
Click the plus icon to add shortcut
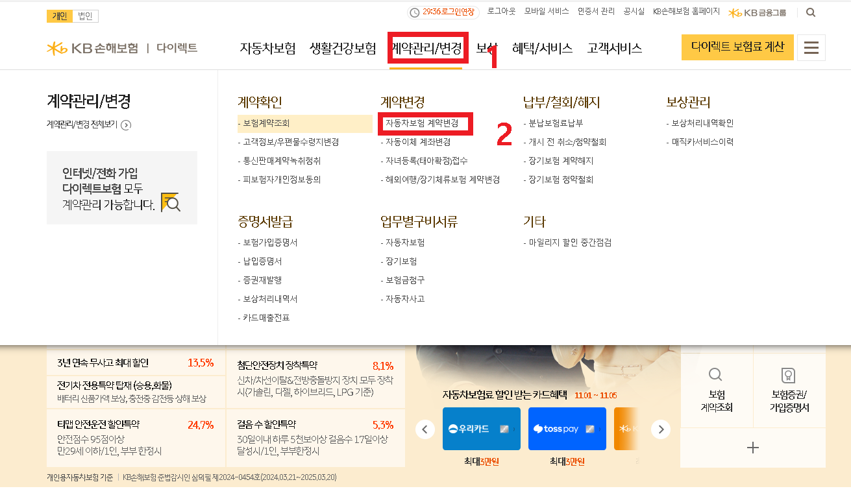pos(753,448)
